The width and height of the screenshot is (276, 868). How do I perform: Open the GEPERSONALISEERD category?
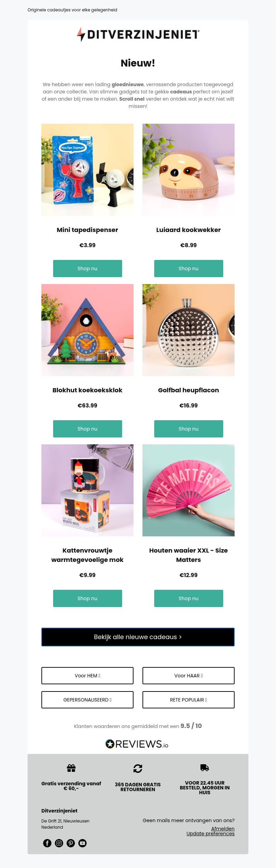(x=87, y=700)
